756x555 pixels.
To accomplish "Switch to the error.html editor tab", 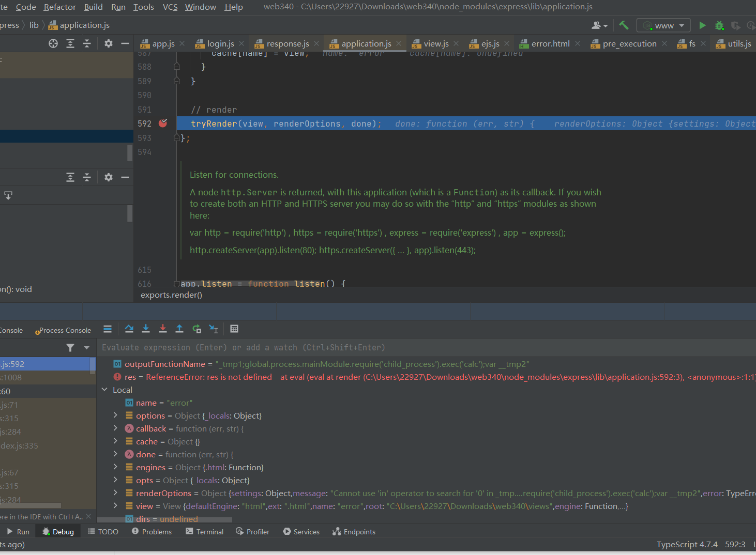I will (x=550, y=44).
